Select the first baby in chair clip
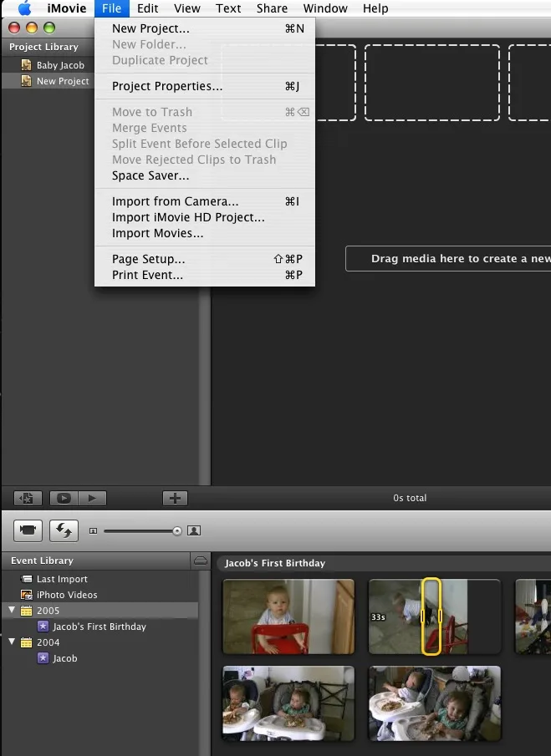The height and width of the screenshot is (756, 551). coord(288,616)
